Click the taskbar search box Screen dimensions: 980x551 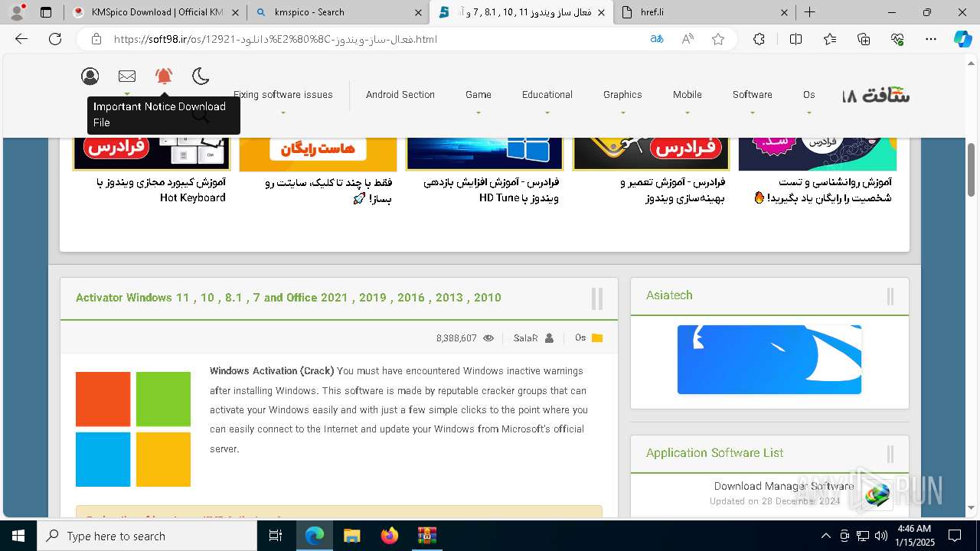tap(147, 536)
